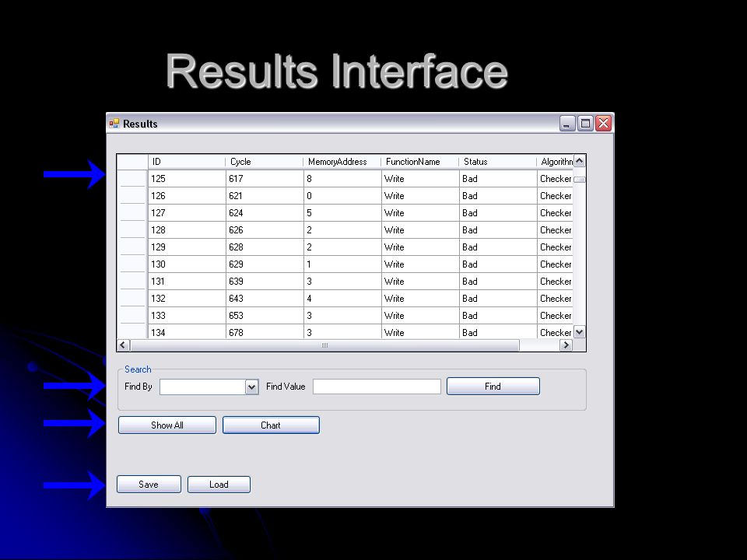The width and height of the screenshot is (747, 560).
Task: Click the Show All button
Action: (x=167, y=425)
